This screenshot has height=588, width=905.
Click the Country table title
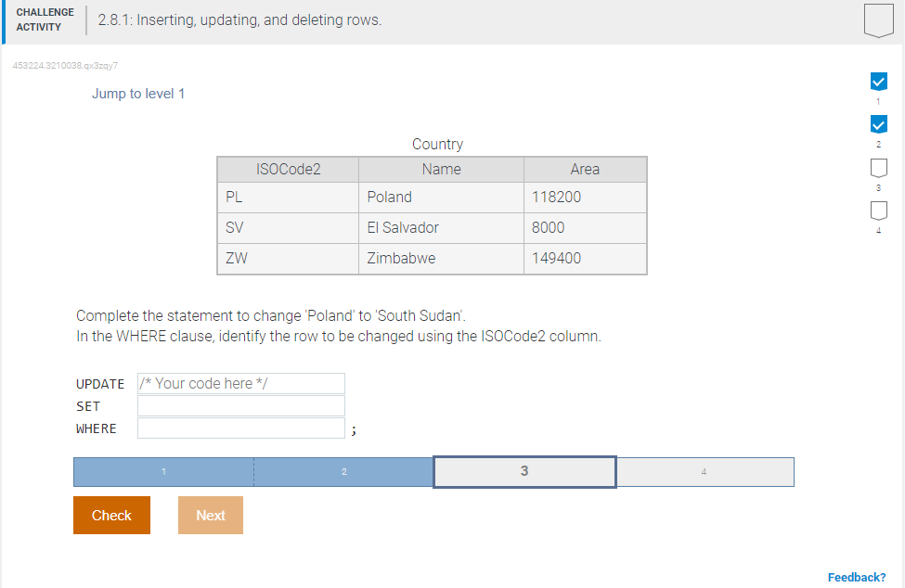click(x=437, y=144)
